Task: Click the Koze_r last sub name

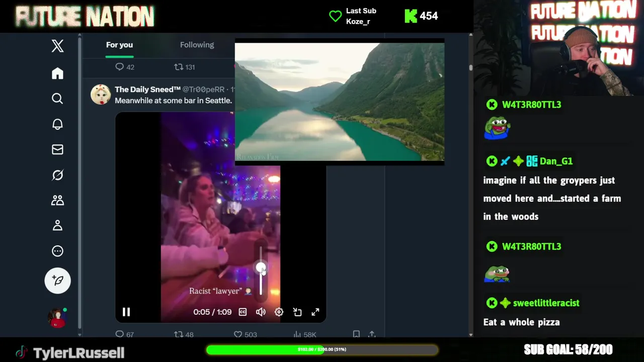Action: [x=358, y=22]
